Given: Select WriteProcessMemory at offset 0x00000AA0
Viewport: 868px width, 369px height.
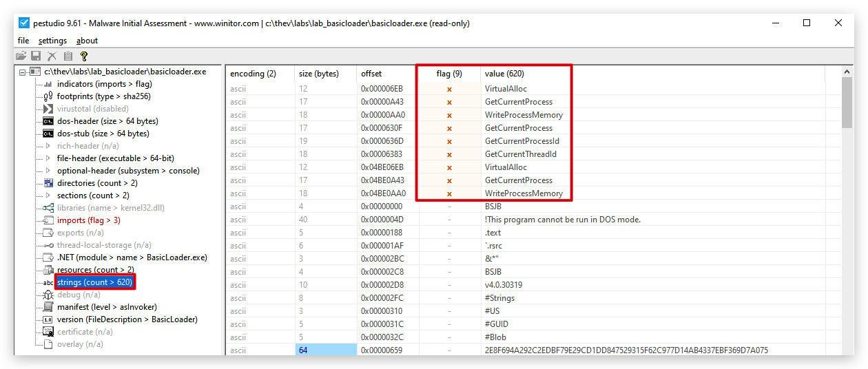Looking at the screenshot, I should 524,115.
